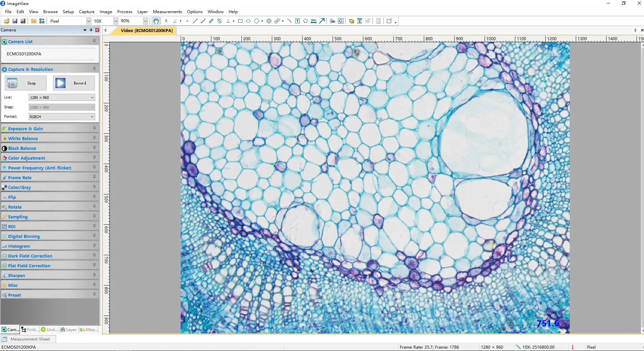The width and height of the screenshot is (644, 351).
Task: Click the parallel lines measurement tool
Action: 211,21
